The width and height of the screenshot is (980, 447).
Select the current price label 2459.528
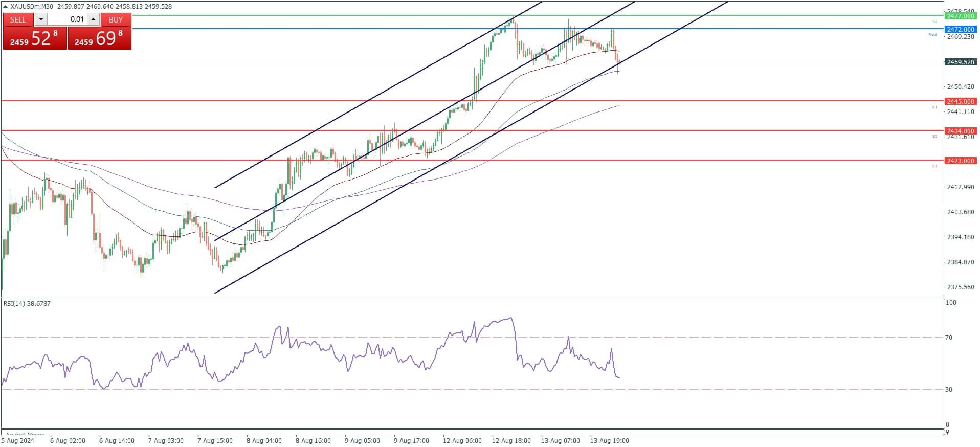click(961, 62)
